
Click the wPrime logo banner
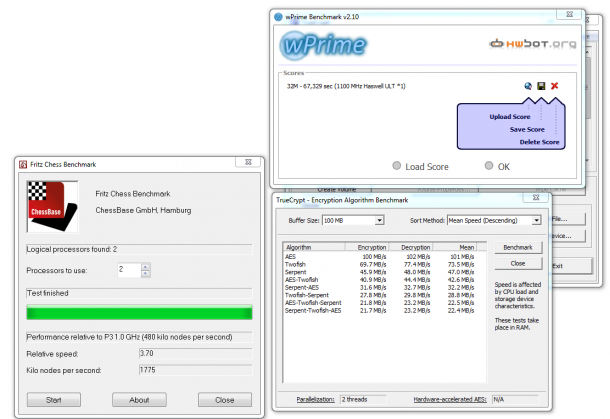click(x=323, y=45)
